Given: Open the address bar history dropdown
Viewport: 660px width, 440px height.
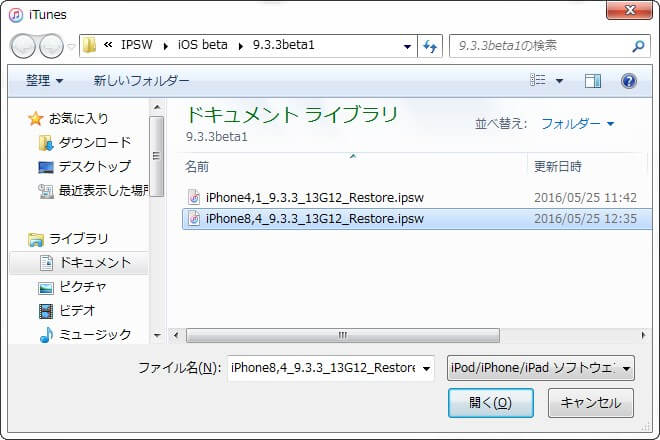Looking at the screenshot, I should 407,46.
